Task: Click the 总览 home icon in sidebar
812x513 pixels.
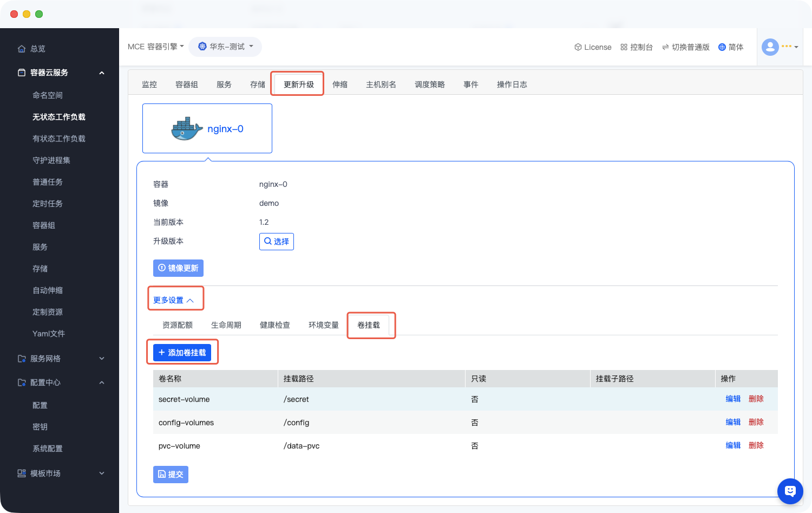Action: click(22, 49)
